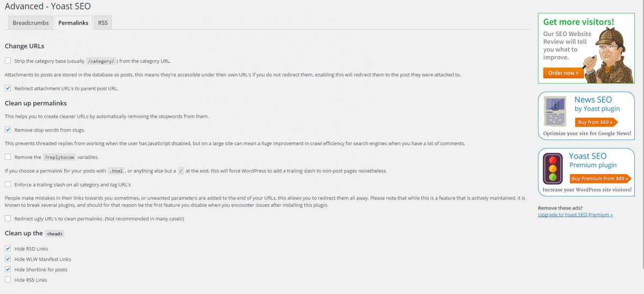The image size is (644, 294).
Task: Switch to the Breadcrumbs tab
Action: (x=31, y=23)
